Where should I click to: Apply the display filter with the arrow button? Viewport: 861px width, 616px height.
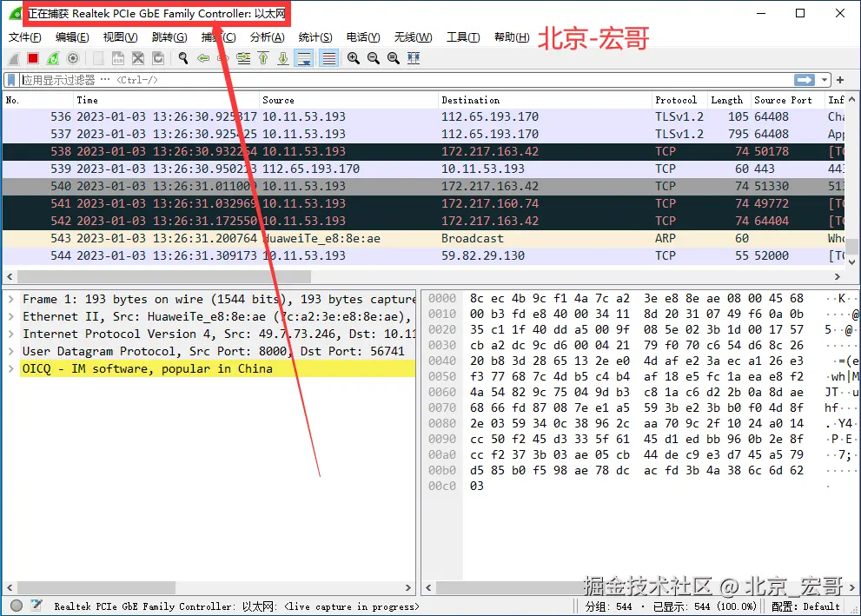tap(805, 80)
